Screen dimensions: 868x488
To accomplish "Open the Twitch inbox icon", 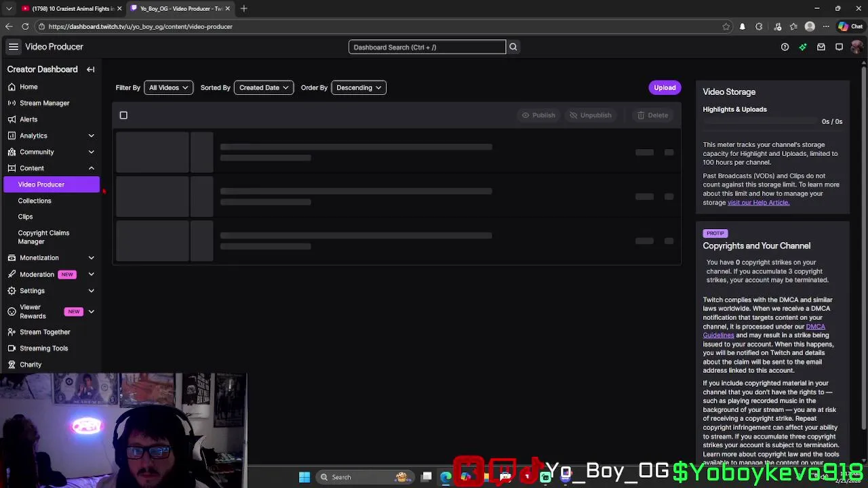I will tap(821, 47).
